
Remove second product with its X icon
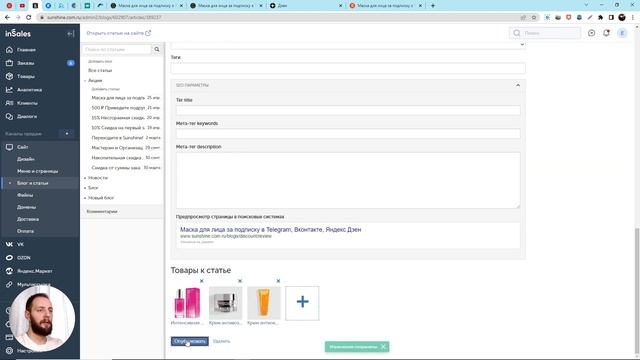click(240, 281)
